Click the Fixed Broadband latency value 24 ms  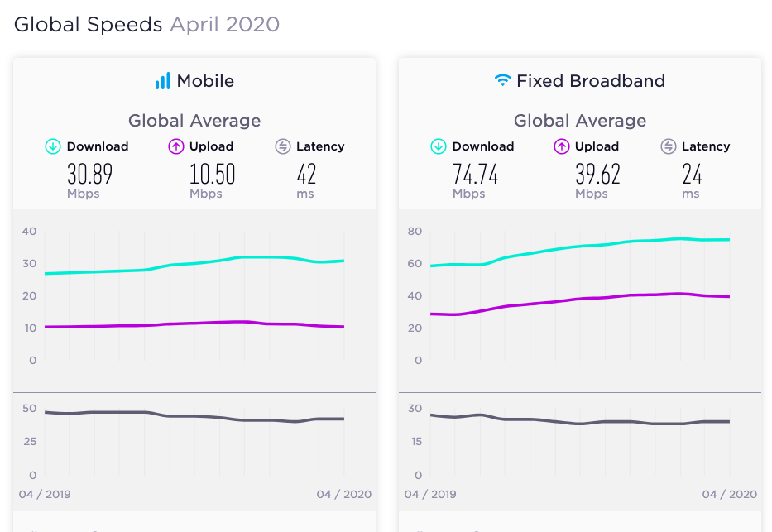pyautogui.click(x=692, y=180)
